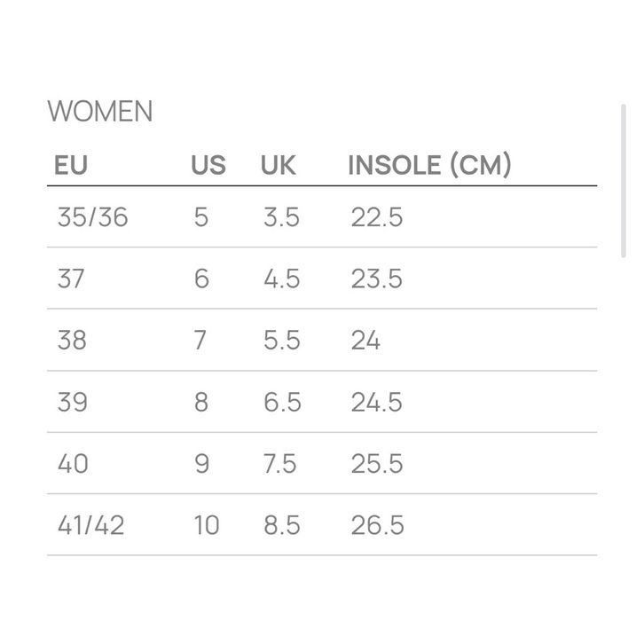Select the EU size 37 cell
The height and width of the screenshot is (644, 644).
click(71, 279)
